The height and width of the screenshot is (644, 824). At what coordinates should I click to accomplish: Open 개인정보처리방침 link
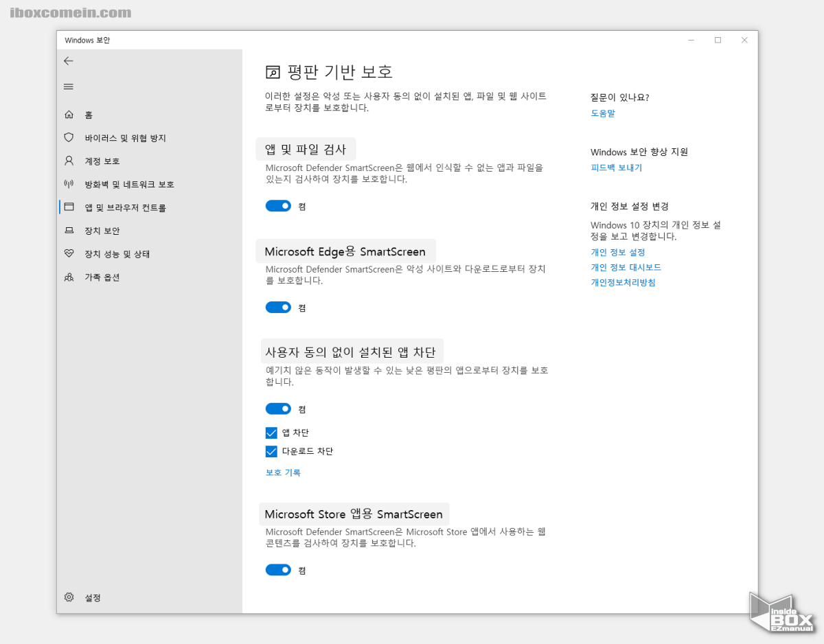tap(623, 283)
